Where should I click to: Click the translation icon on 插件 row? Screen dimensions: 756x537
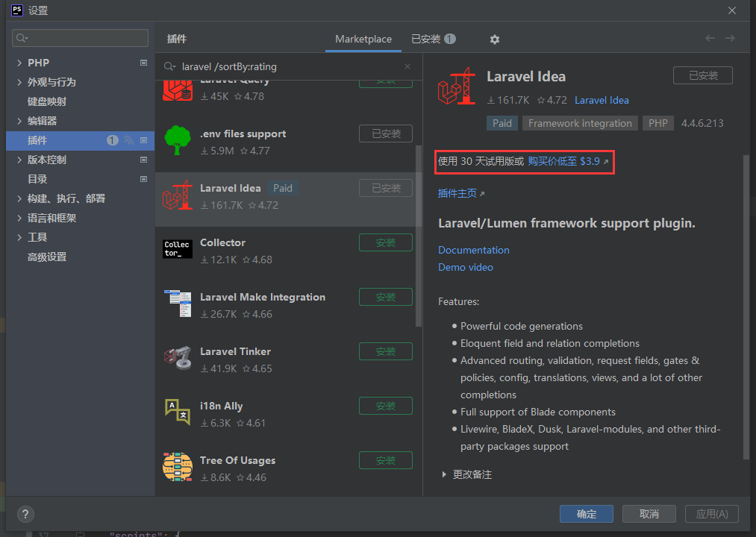point(128,140)
